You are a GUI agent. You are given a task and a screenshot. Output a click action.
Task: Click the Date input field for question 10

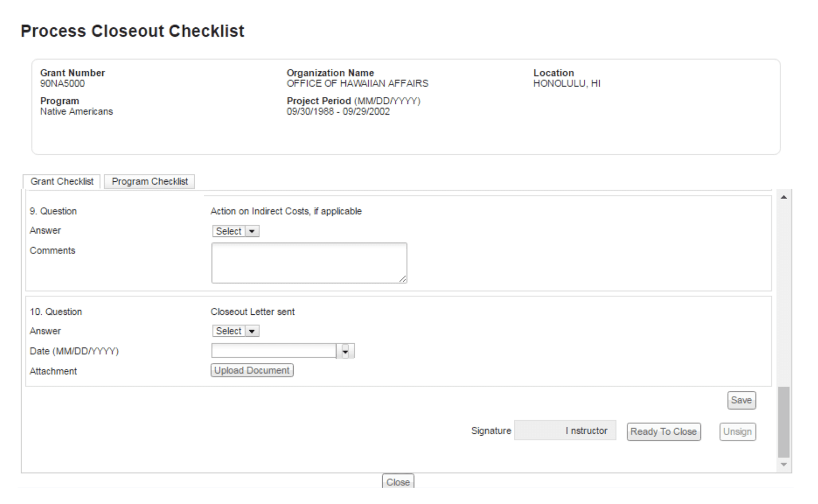click(x=273, y=351)
